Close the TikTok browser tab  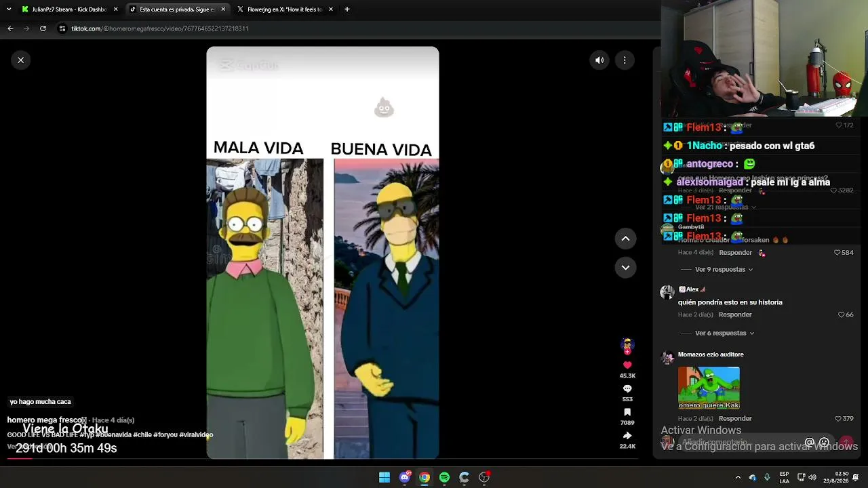[222, 9]
